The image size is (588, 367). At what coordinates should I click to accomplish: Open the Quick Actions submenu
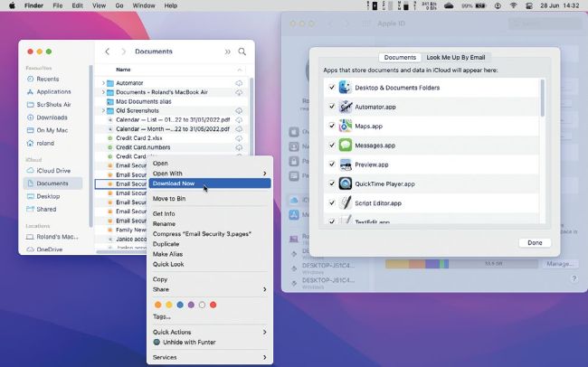210,332
